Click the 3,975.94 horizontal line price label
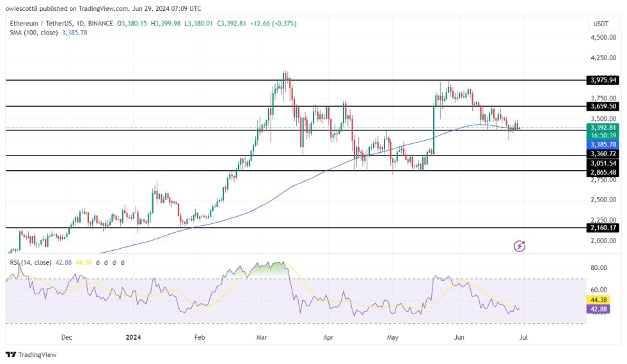Viewport: 627px width, 364px height. click(601, 80)
